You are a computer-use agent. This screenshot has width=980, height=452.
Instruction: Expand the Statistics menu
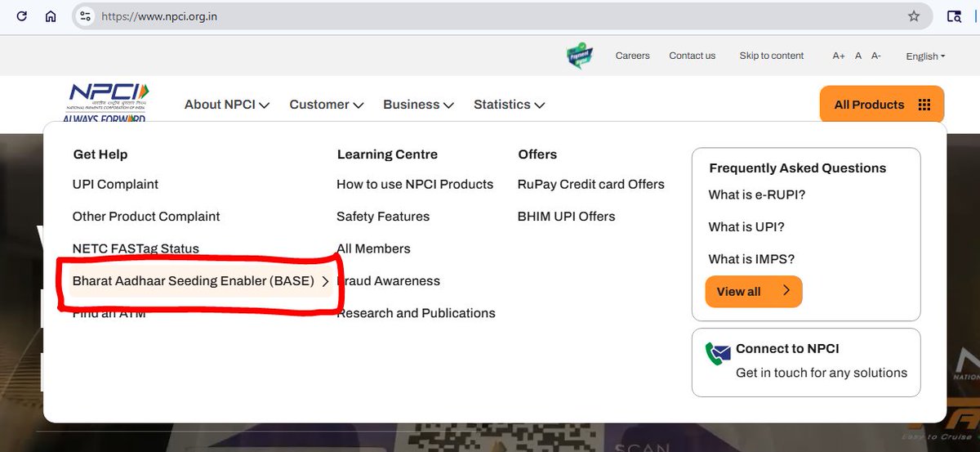pos(510,105)
